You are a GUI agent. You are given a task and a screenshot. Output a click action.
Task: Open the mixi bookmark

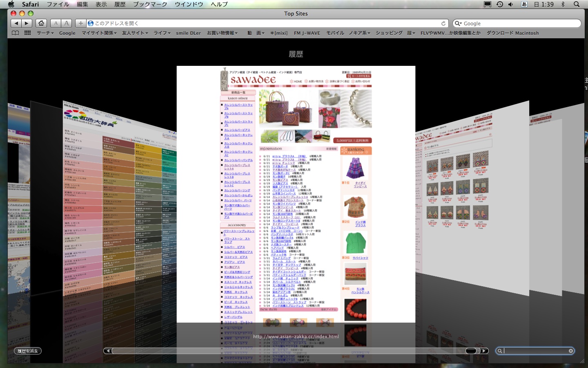coord(279,33)
